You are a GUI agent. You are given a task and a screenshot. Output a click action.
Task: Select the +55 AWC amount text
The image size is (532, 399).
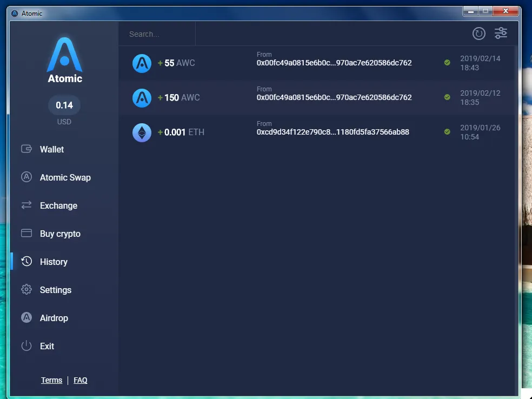click(176, 63)
